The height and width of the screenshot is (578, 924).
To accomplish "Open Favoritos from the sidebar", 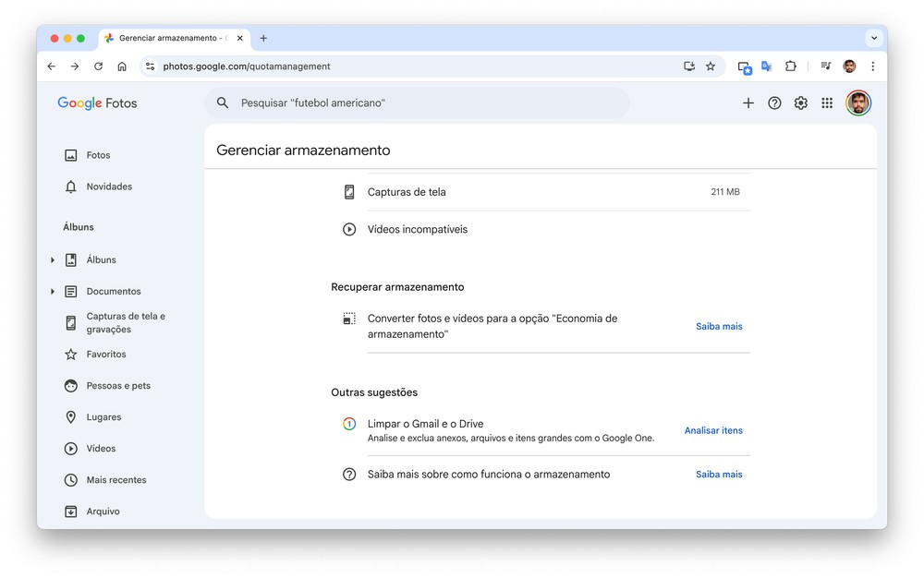I will 106,355.
